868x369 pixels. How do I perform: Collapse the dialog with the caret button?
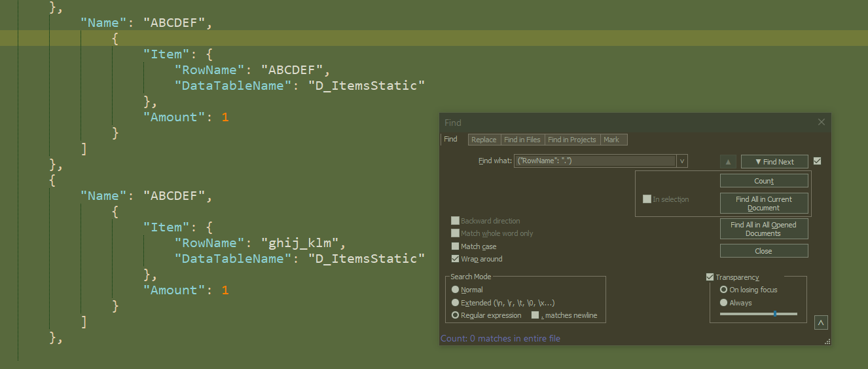[x=822, y=322]
